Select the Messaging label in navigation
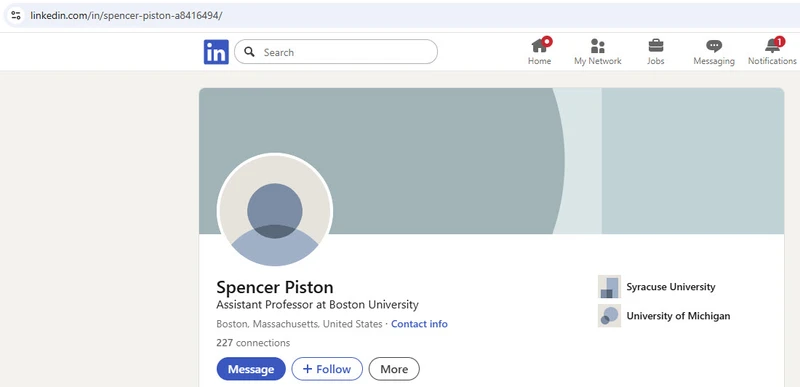 click(714, 61)
